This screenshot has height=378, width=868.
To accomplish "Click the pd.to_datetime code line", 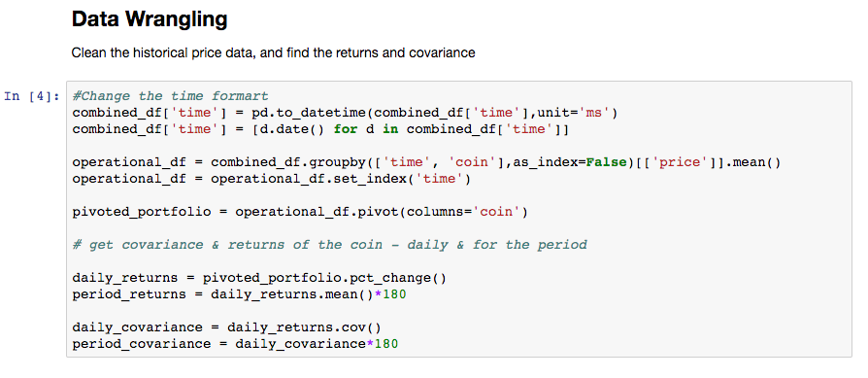I will [345, 113].
